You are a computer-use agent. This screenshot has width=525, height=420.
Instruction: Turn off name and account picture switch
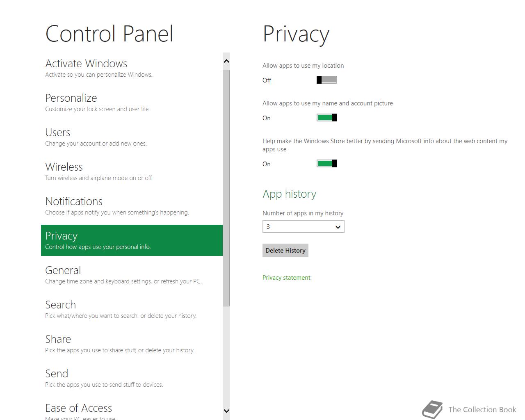click(x=327, y=118)
